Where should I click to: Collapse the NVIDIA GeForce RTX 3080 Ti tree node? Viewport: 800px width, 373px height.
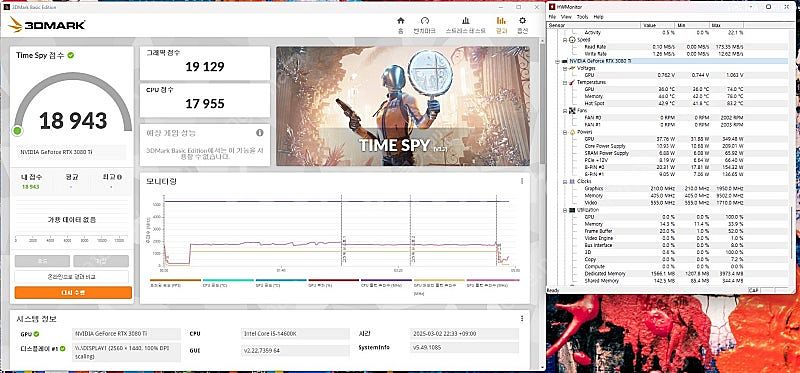pos(557,61)
